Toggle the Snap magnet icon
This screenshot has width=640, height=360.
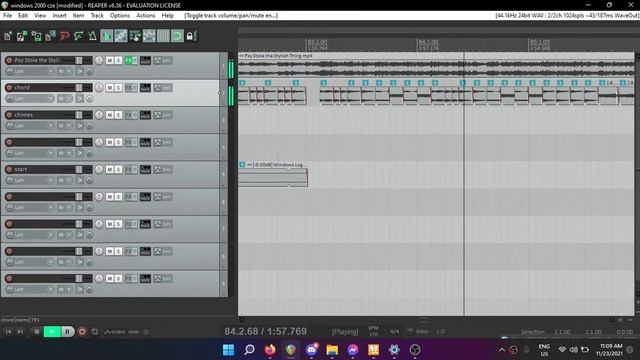[178, 36]
